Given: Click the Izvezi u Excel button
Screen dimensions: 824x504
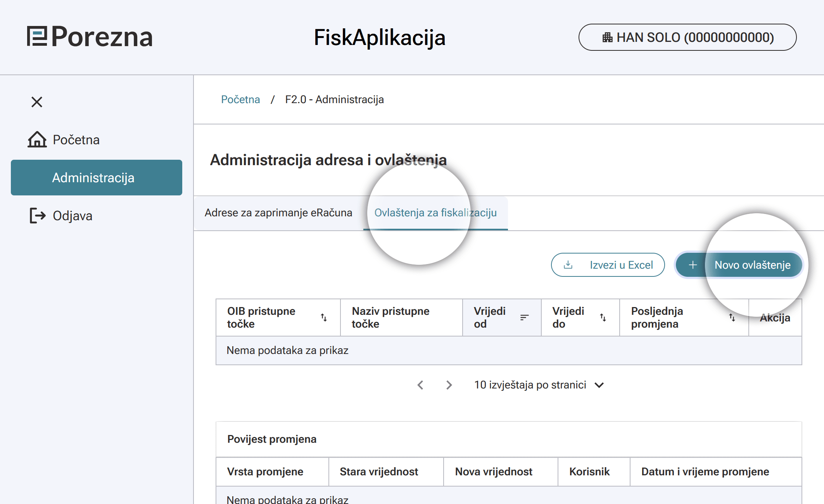Looking at the screenshot, I should click(x=608, y=265).
